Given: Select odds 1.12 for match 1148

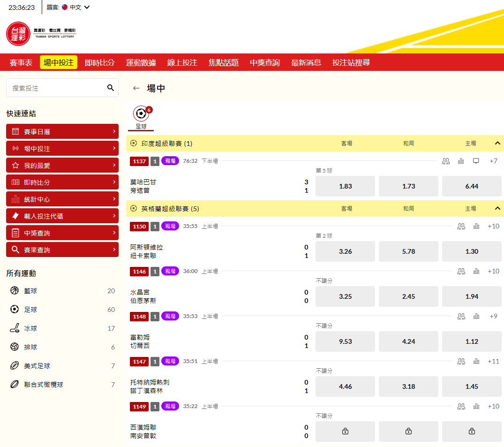Looking at the screenshot, I should (472, 341).
